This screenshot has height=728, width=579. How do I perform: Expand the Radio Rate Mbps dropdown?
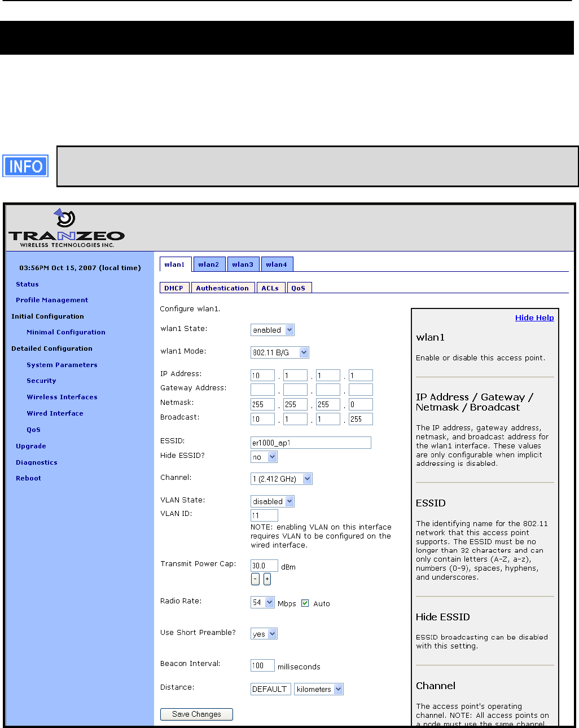[x=262, y=602]
